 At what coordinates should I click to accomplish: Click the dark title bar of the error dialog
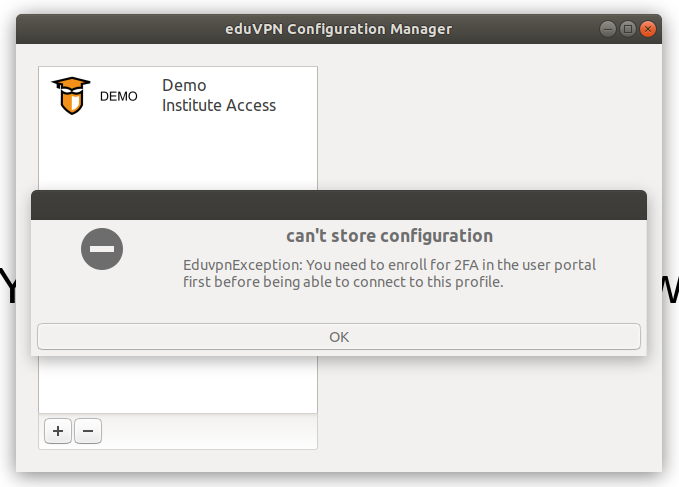coord(339,205)
